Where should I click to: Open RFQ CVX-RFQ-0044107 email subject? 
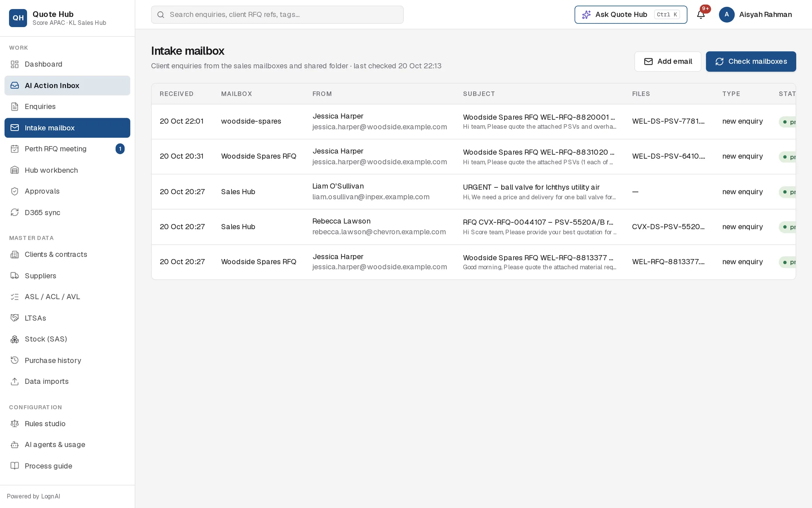tap(538, 222)
